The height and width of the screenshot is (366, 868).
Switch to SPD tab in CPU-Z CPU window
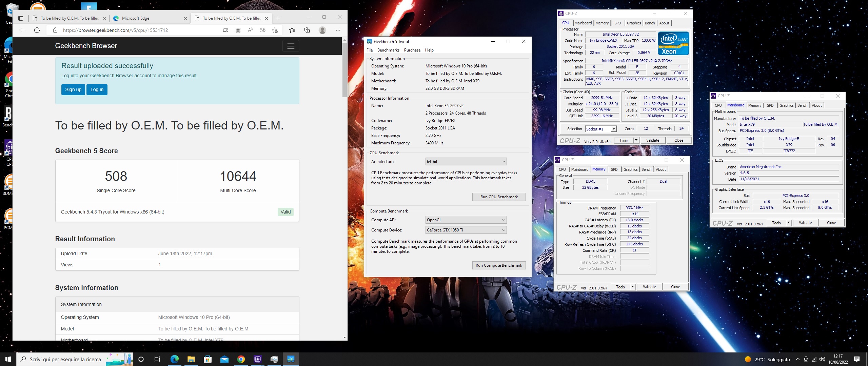pos(618,23)
